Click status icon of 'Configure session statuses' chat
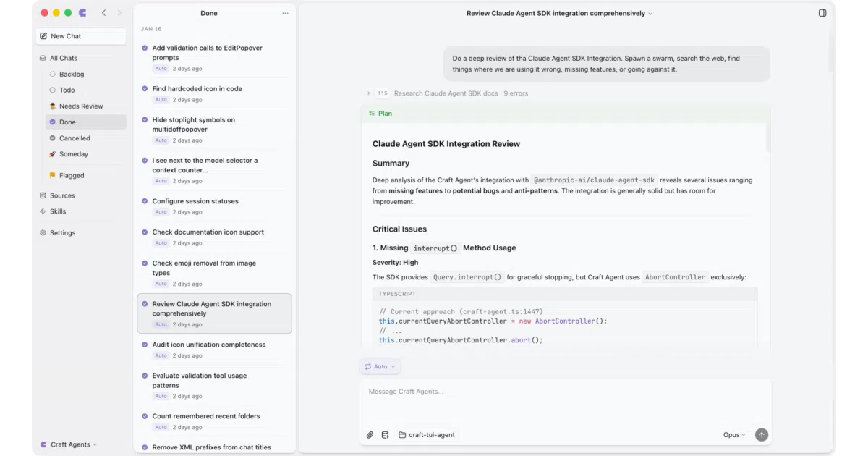 tap(145, 201)
